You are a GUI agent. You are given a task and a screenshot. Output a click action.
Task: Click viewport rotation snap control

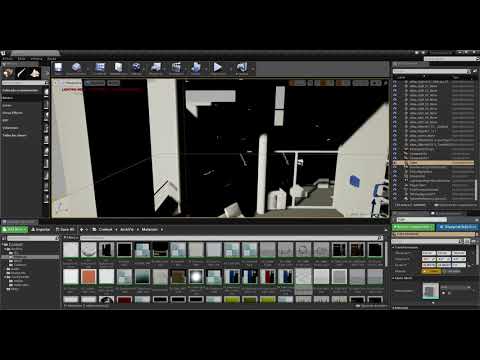[x=343, y=83]
